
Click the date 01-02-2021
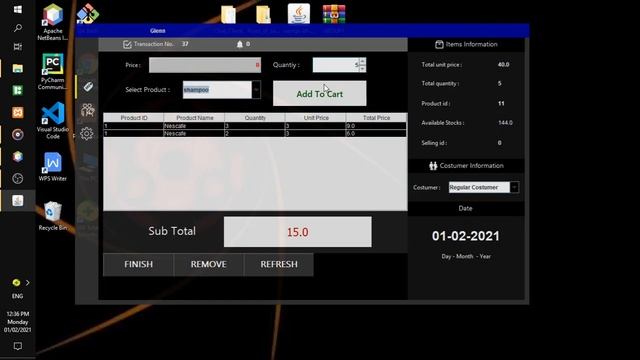click(x=466, y=236)
